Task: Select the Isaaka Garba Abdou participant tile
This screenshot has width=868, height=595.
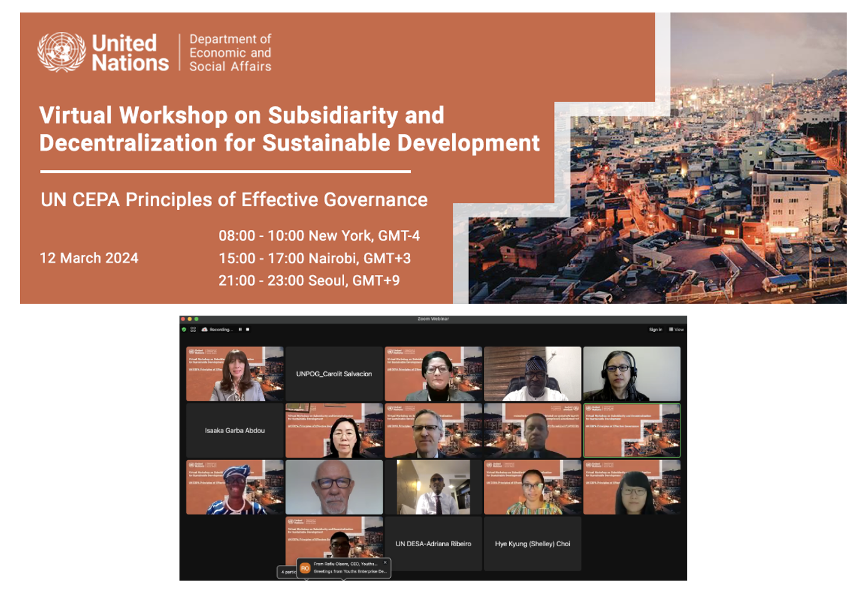Action: 235,431
